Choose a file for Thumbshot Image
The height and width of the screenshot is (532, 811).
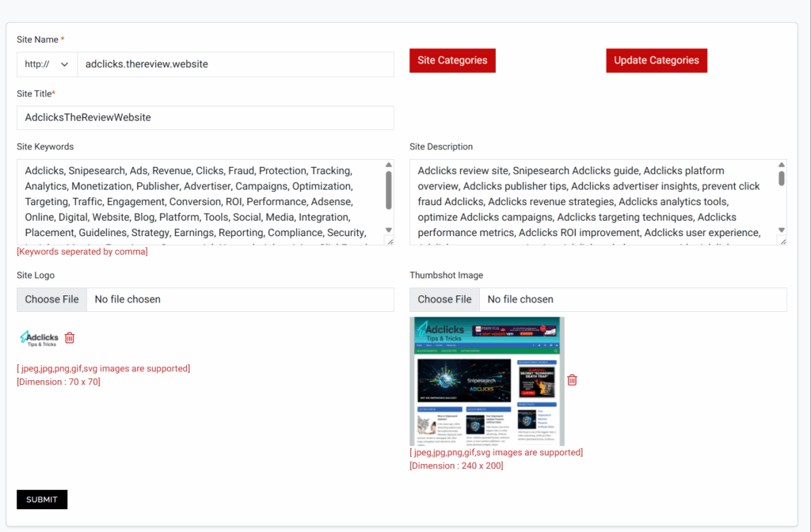[x=444, y=299]
